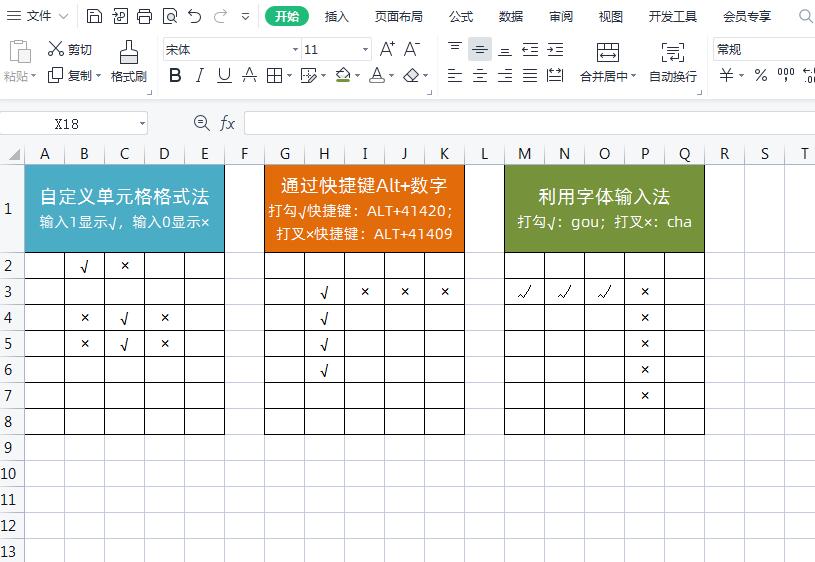The image size is (815, 562).
Task: Open Print Preview icon
Action: click(169, 17)
